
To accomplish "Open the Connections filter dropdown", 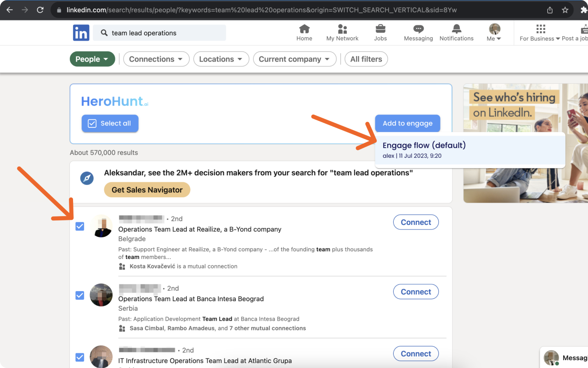I will tap(156, 59).
